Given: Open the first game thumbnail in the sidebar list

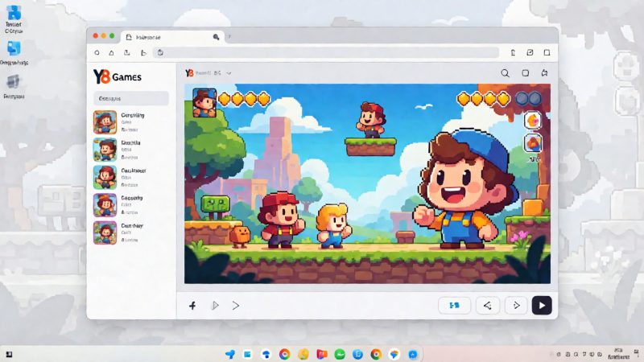Looking at the screenshot, I should (105, 122).
